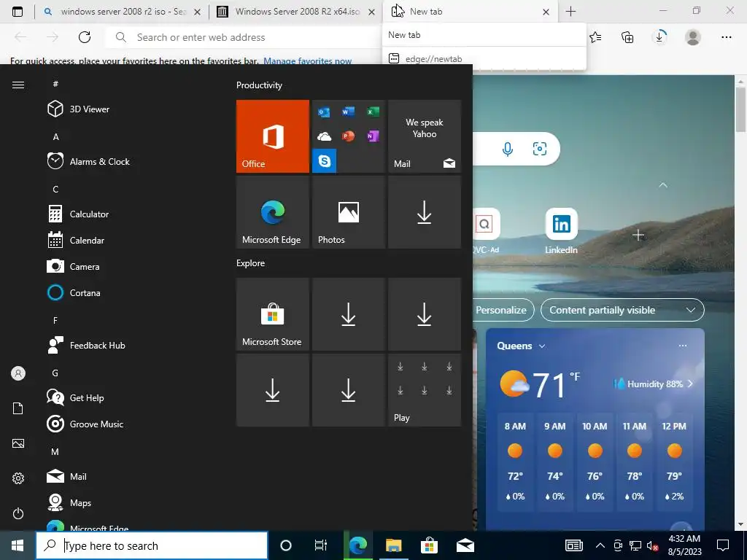The width and height of the screenshot is (747, 560).
Task: Open Downloads in Edge toolbar
Action: 660,37
